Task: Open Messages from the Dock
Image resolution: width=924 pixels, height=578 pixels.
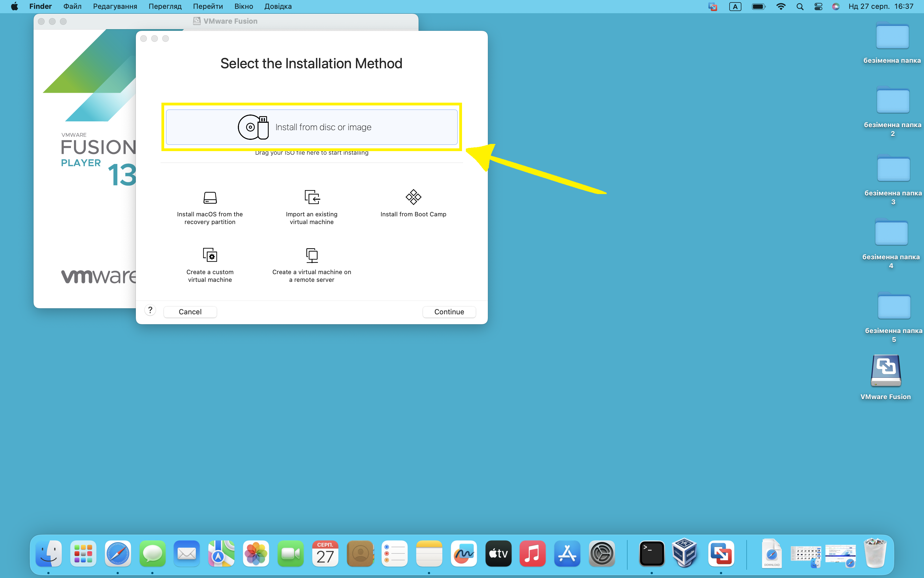Action: pyautogui.click(x=152, y=553)
